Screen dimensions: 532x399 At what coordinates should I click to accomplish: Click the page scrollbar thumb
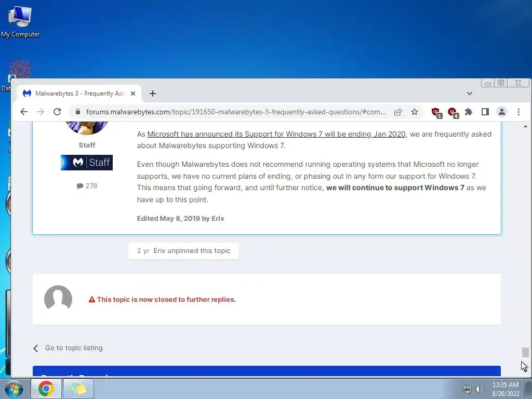coord(525,352)
